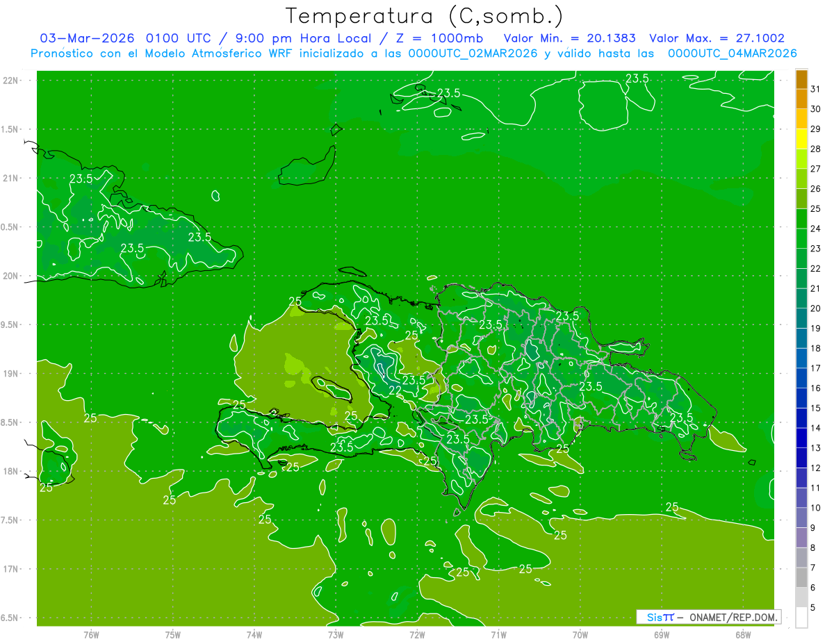Click legend label "16"
The height and width of the screenshot is (644, 834).
815,388
